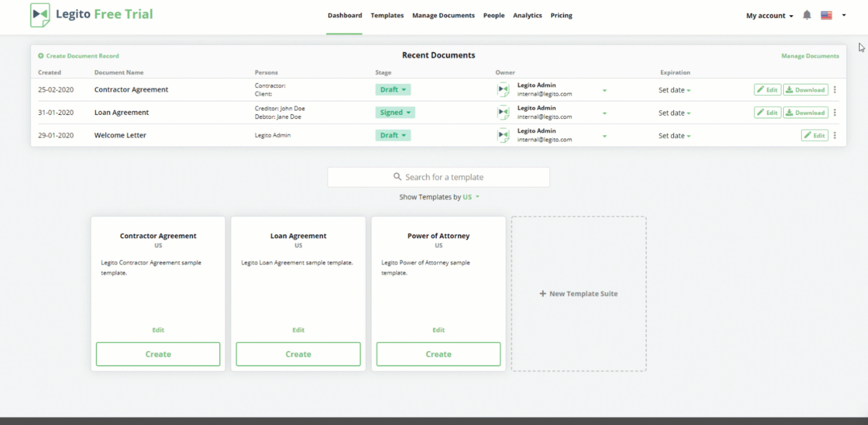Click owner avatar icon in Loan Agreement row
868x425 pixels.
503,112
